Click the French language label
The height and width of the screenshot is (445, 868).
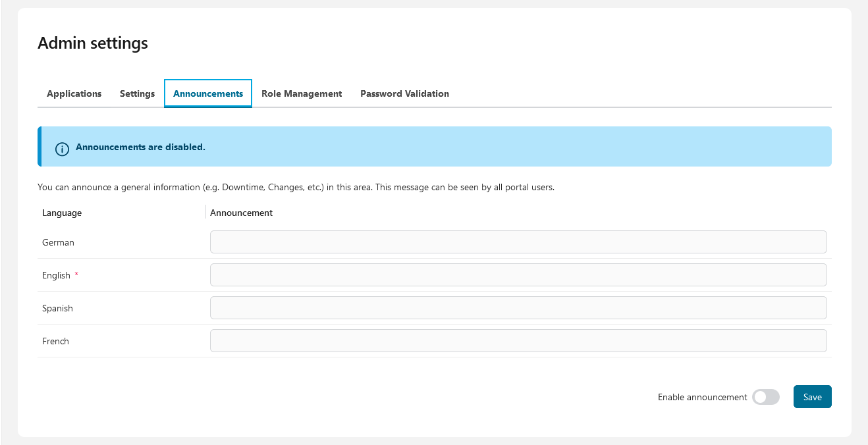tap(55, 341)
